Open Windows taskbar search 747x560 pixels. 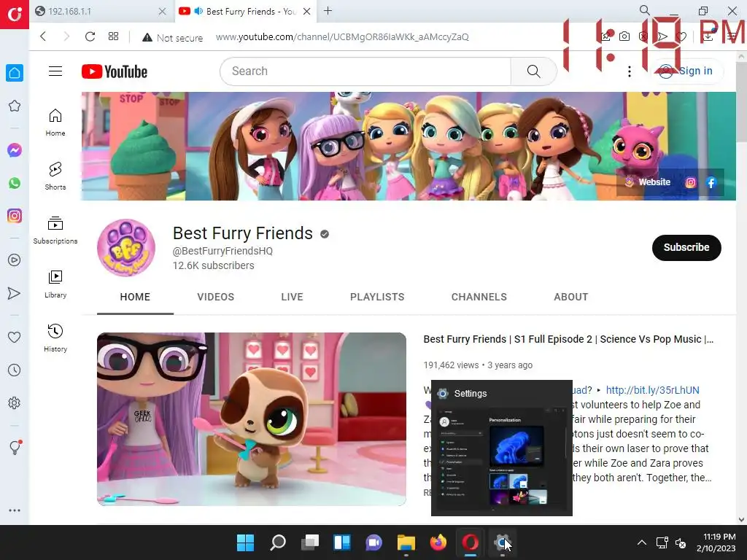(278, 542)
